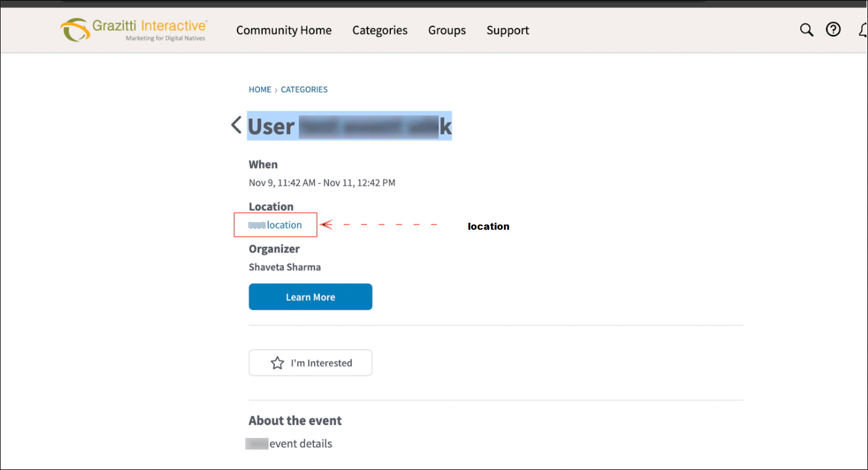Screen dimensions: 868x470
Task: Click the Nov 9 to Nov 11 date text
Action: (322, 183)
